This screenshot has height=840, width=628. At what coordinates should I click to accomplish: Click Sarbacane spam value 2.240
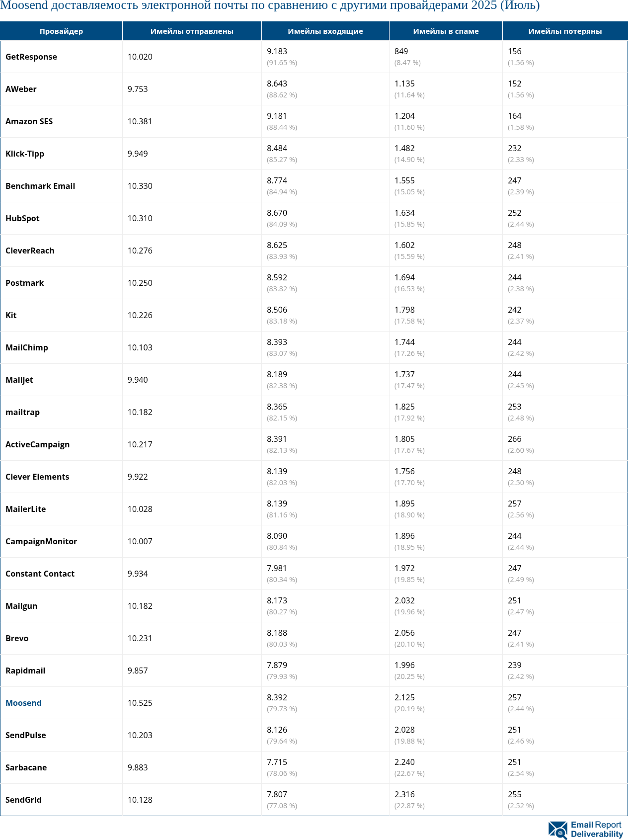click(404, 762)
